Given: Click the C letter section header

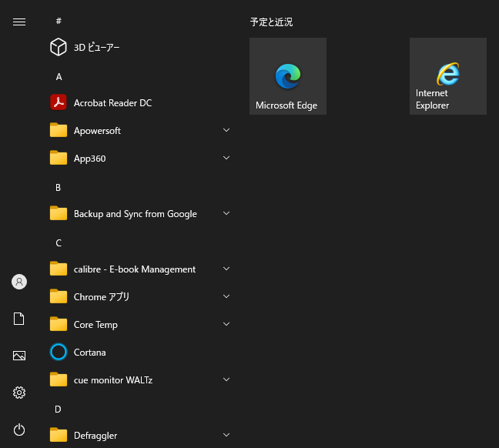Looking at the screenshot, I should tap(59, 243).
